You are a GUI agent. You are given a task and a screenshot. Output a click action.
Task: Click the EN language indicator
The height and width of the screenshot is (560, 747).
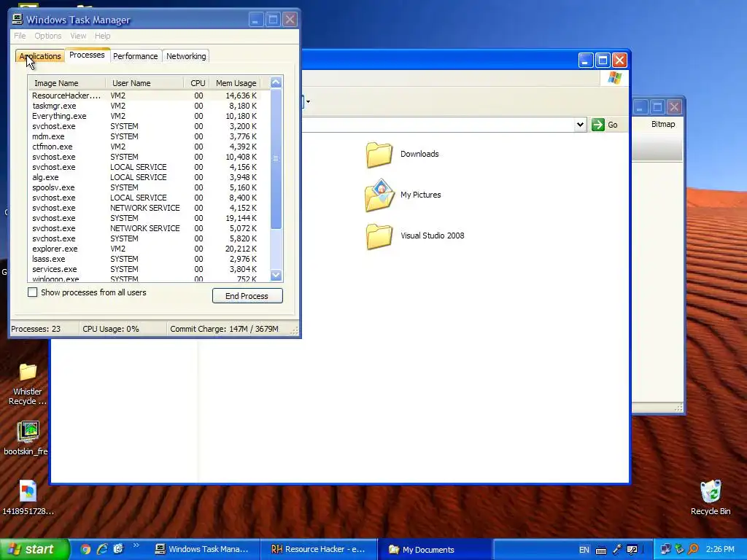584,550
